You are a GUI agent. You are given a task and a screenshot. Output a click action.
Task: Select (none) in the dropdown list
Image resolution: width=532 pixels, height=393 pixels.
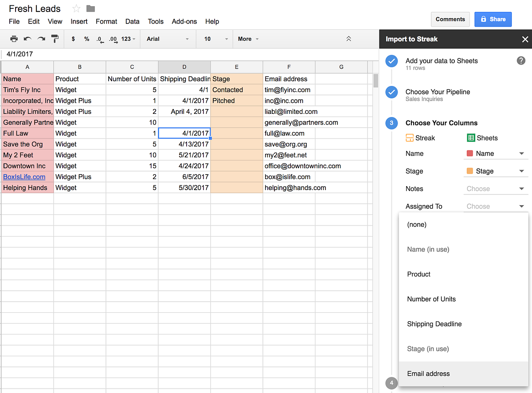pyautogui.click(x=464, y=225)
